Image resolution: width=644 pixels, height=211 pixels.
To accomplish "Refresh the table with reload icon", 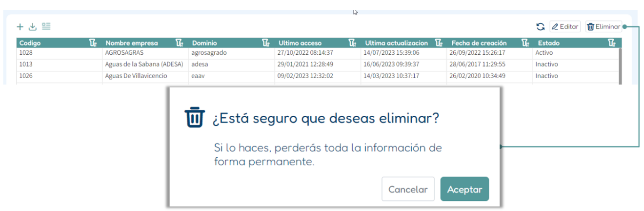I will pos(540,27).
